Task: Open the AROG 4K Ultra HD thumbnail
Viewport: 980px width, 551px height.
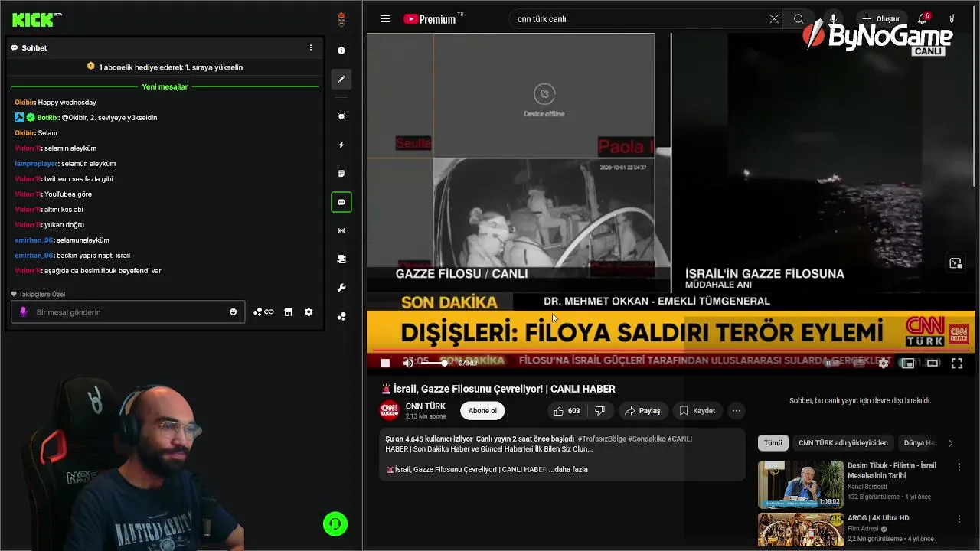Action: coord(800,530)
